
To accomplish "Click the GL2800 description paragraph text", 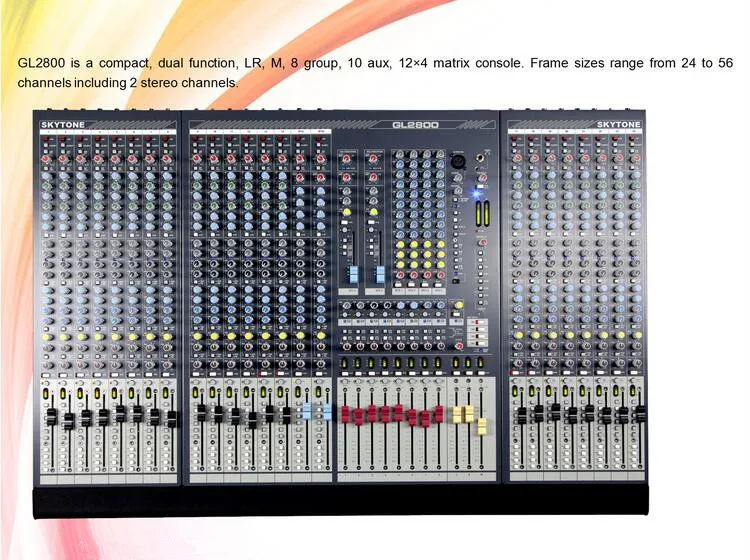I will 375,73.
